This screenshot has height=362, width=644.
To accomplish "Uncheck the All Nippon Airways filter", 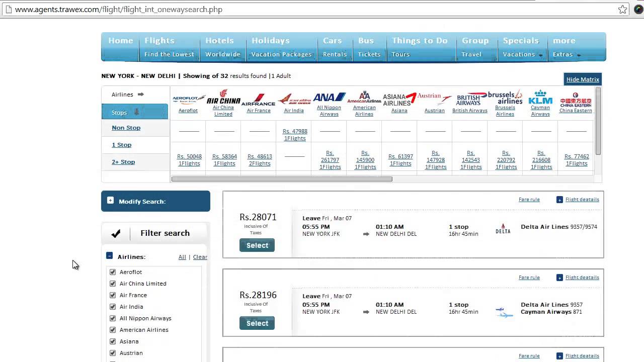I will (113, 318).
